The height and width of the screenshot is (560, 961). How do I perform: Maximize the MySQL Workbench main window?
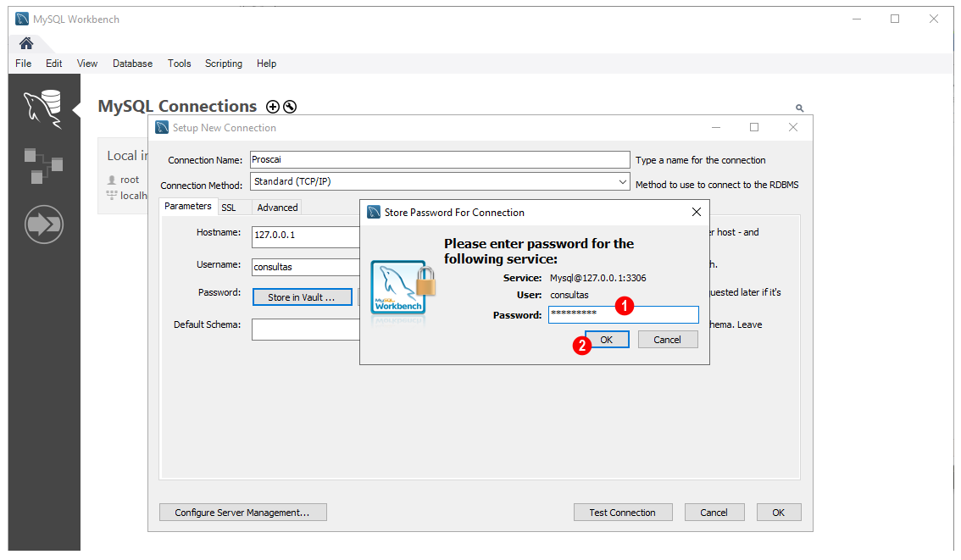[x=895, y=19]
